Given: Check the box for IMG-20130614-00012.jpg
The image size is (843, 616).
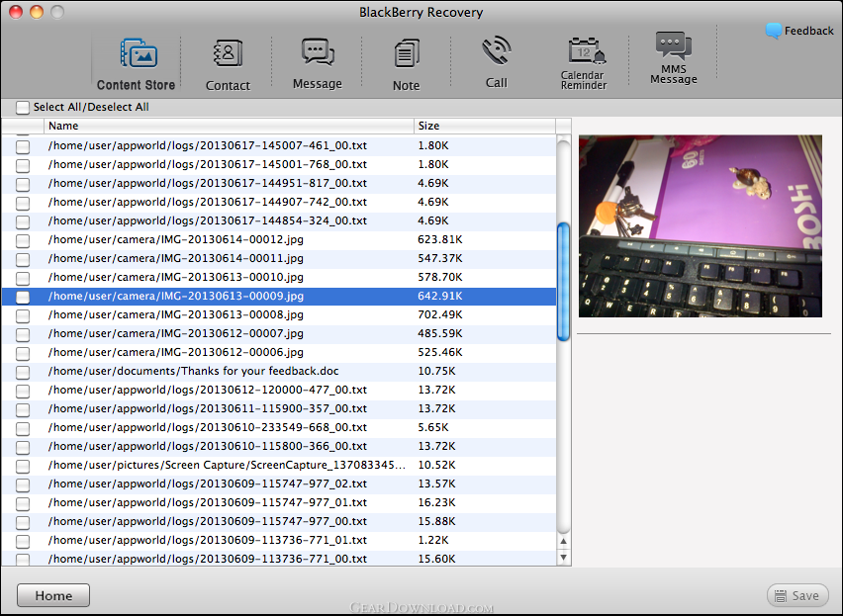Looking at the screenshot, I should pyautogui.click(x=23, y=239).
